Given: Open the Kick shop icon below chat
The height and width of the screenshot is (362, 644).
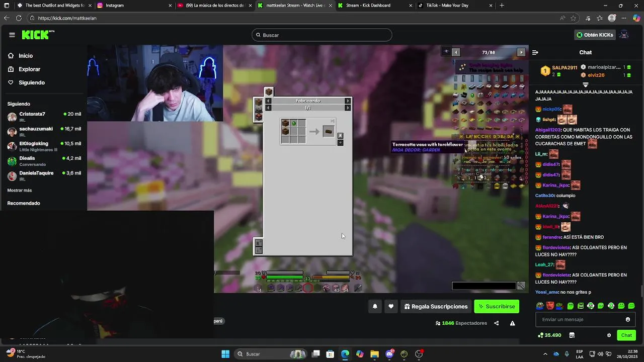Looking at the screenshot, I should (x=572, y=335).
